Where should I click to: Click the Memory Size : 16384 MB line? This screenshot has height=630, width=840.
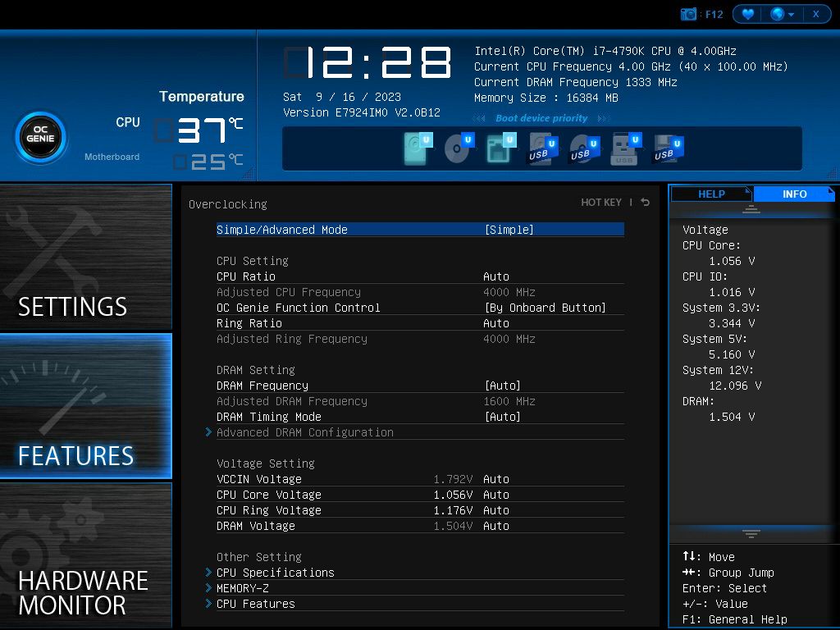point(546,98)
